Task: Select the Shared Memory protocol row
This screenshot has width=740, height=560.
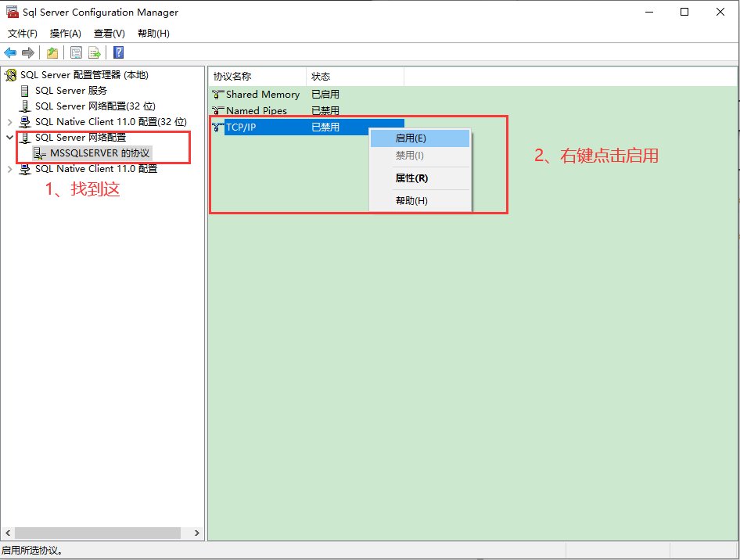Action: pos(307,95)
